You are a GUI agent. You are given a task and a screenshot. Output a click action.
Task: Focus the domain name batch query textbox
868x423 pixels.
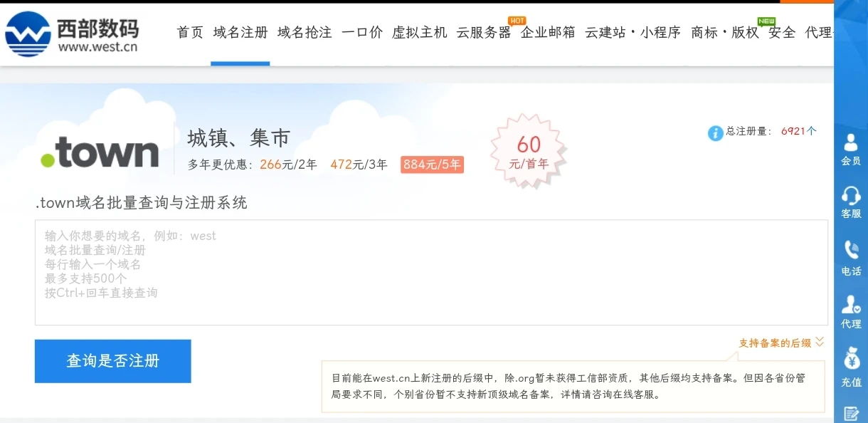[431, 272]
